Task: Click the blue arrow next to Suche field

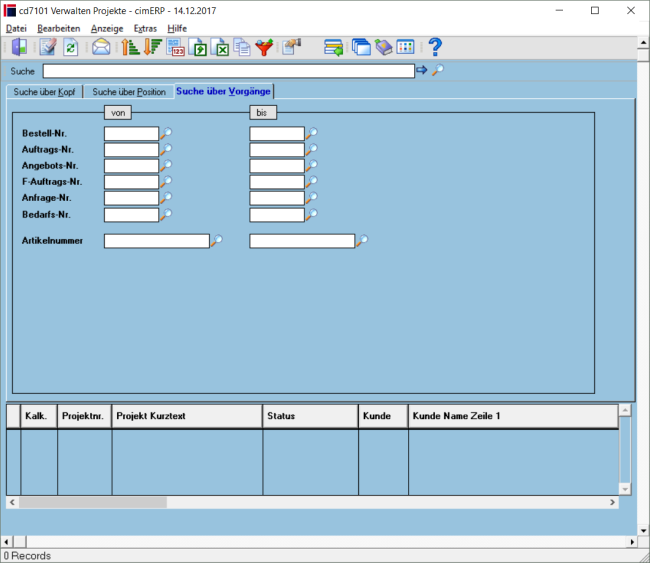Action: tap(422, 70)
